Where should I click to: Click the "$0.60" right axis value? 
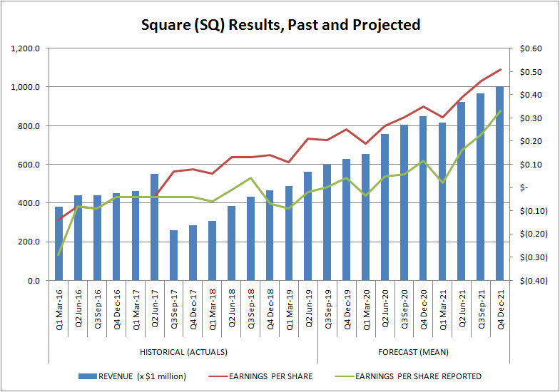pos(531,48)
